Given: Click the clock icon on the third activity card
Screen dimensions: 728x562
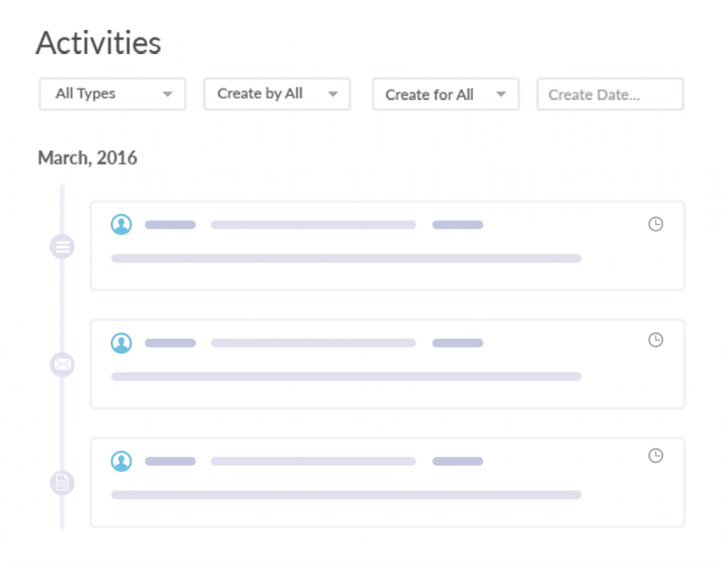Looking at the screenshot, I should point(655,455).
